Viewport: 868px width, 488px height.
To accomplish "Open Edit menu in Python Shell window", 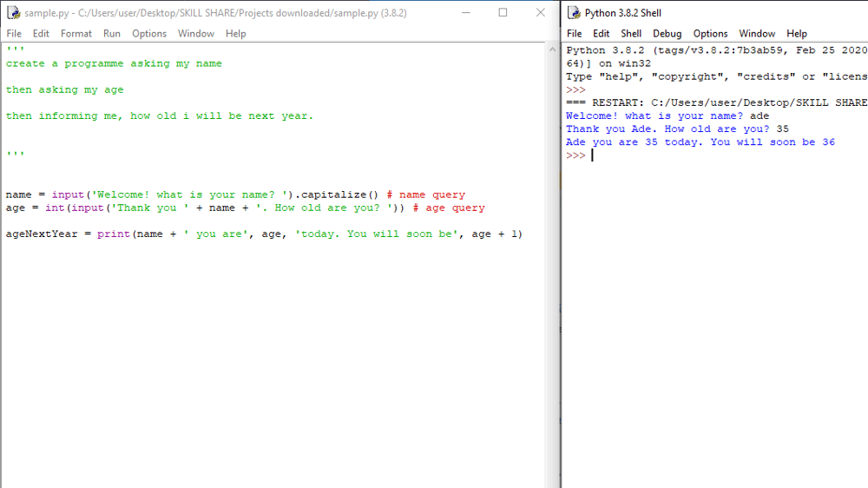I will tap(602, 34).
